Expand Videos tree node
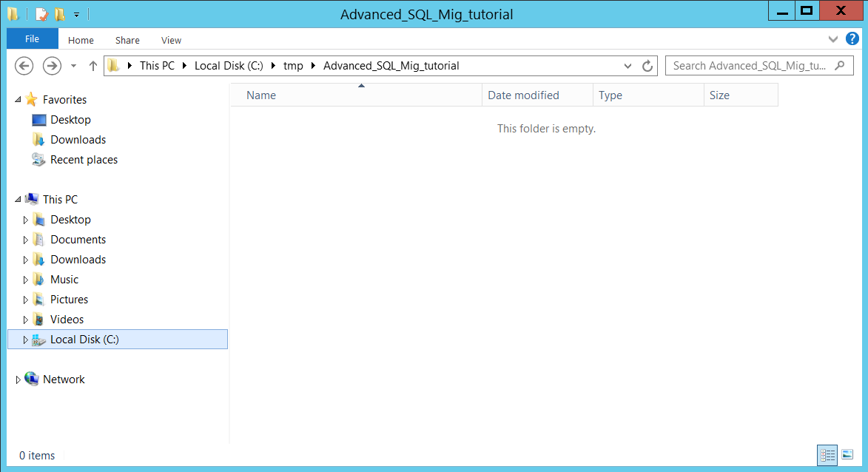Image resolution: width=868 pixels, height=472 pixels. click(25, 320)
